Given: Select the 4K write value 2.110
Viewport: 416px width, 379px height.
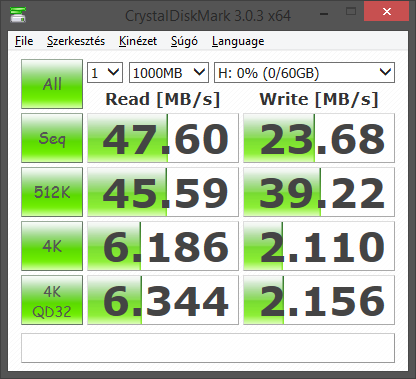Looking at the screenshot, I should coord(319,246).
